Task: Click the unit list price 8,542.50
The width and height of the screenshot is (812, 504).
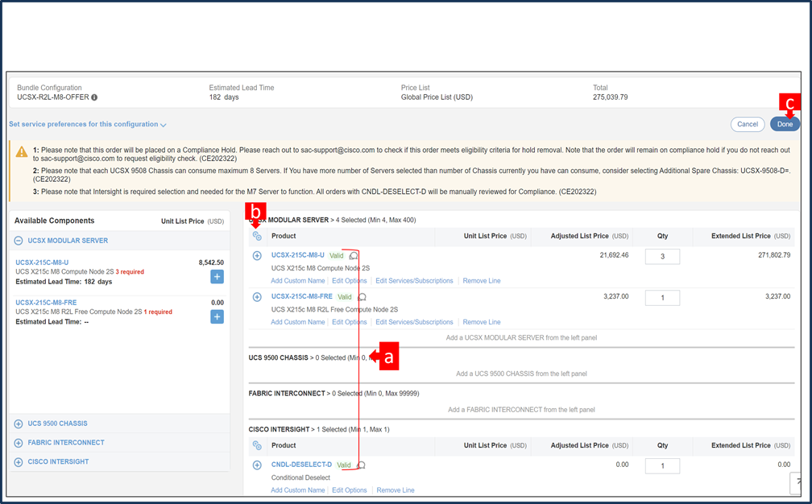Action: click(211, 262)
